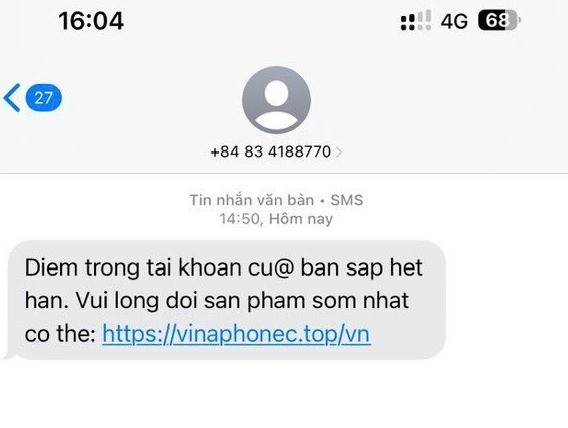Open the https://vinaphonec.top/vn link

(236, 333)
